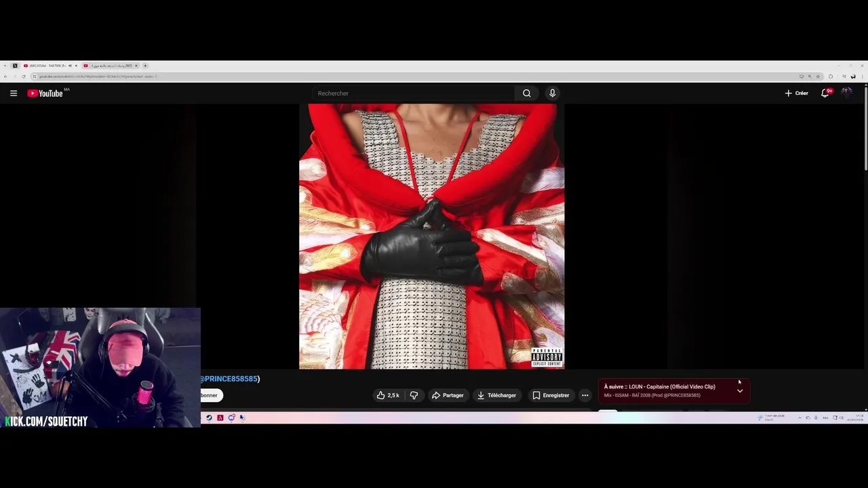View site information icon in address bar
868x488 pixels.
click(35, 77)
